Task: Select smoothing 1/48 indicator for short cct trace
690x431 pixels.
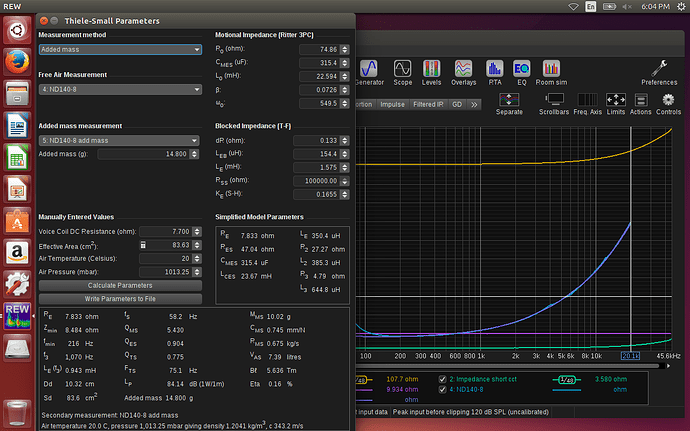Action: coord(567,379)
